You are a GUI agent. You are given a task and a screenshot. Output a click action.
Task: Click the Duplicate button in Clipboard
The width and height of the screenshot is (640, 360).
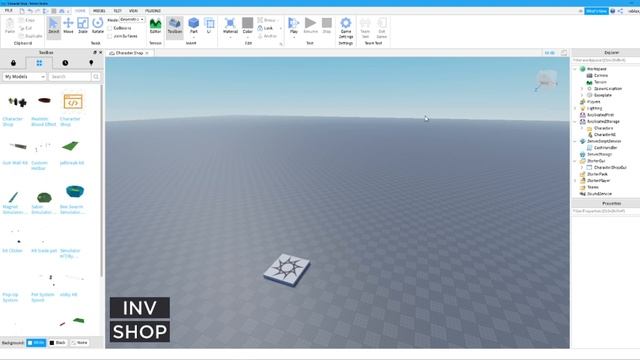pyautogui.click(x=31, y=36)
